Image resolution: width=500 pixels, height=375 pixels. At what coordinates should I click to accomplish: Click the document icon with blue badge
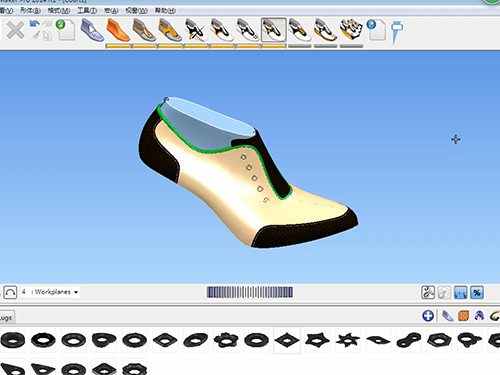click(376, 30)
